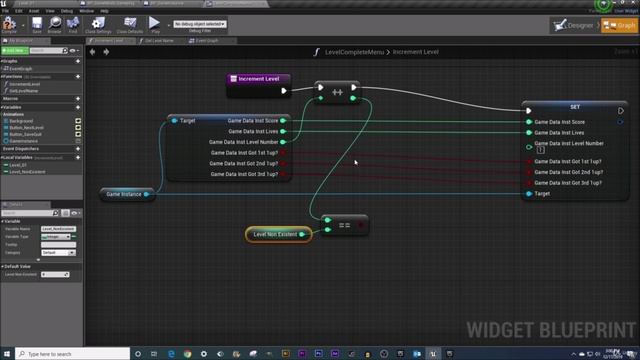The height and width of the screenshot is (360, 640).
Task: Open the File menu
Action: click(x=6, y=11)
